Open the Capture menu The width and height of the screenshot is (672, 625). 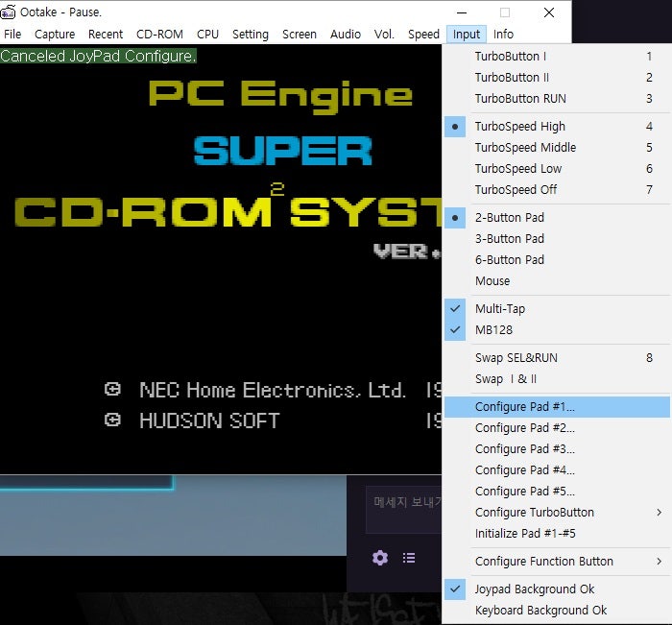point(55,35)
